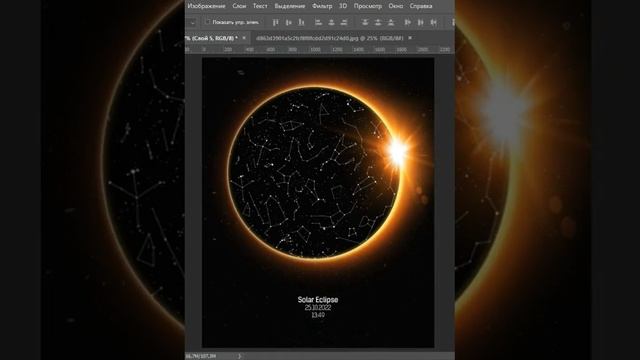
Task: Click the document size readout in status bar
Action: 201,356
